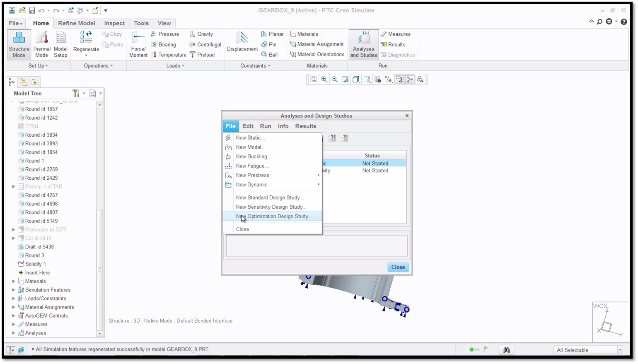Open the Run menu in the dialog

(x=266, y=126)
